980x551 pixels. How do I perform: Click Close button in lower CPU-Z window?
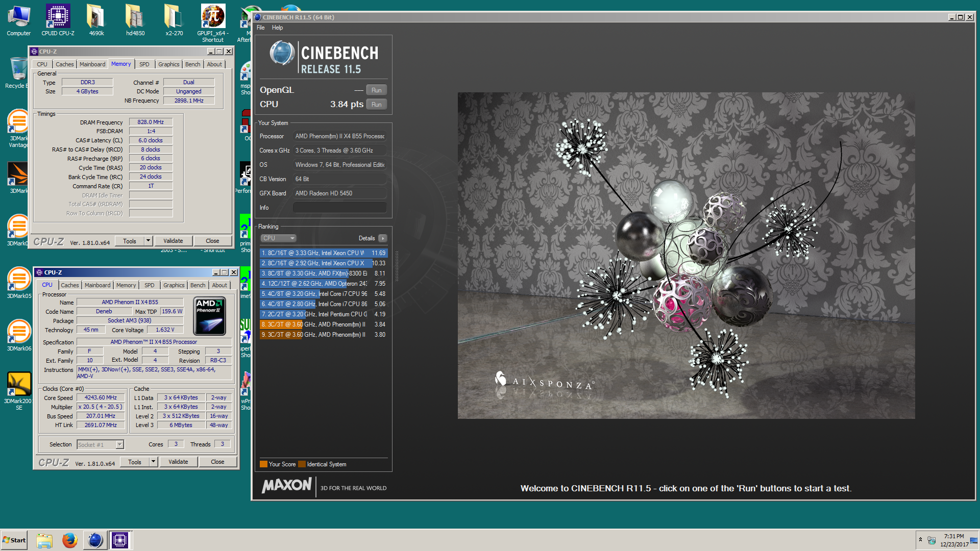[x=218, y=462]
